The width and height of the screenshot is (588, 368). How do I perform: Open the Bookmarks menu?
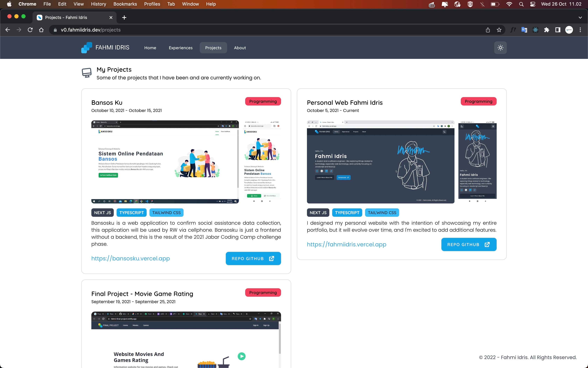click(x=125, y=4)
